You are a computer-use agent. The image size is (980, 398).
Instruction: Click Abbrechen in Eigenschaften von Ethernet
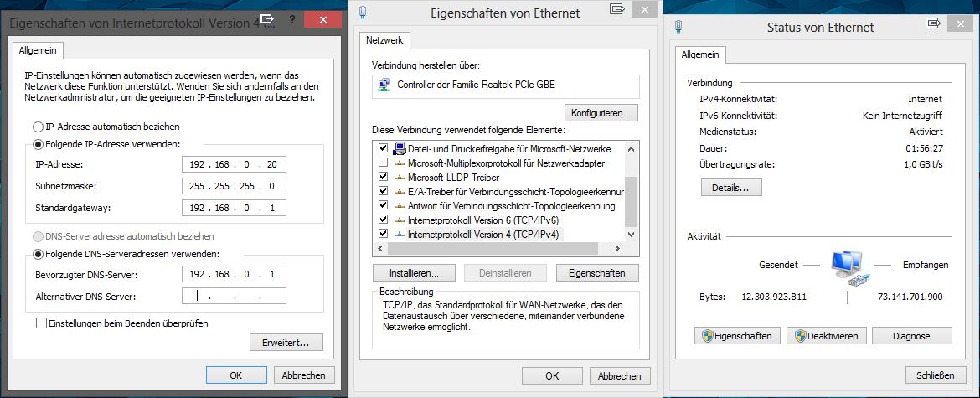click(x=620, y=375)
